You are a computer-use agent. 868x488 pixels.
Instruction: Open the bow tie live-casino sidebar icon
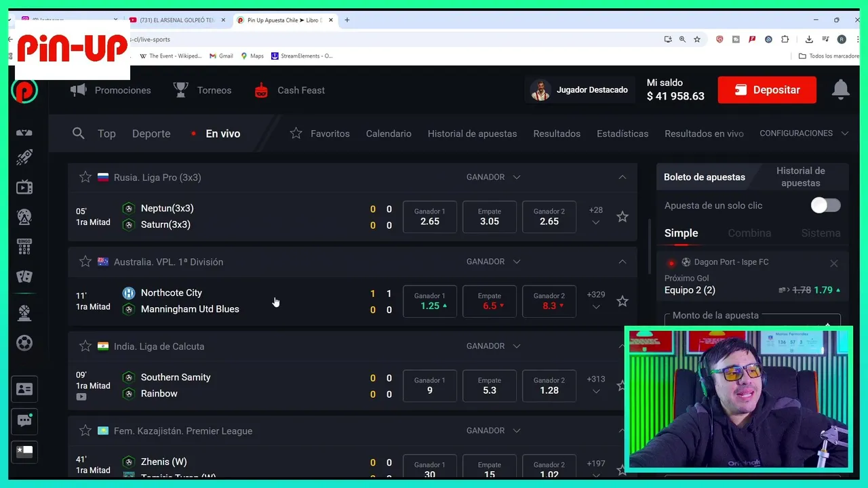tap(24, 132)
